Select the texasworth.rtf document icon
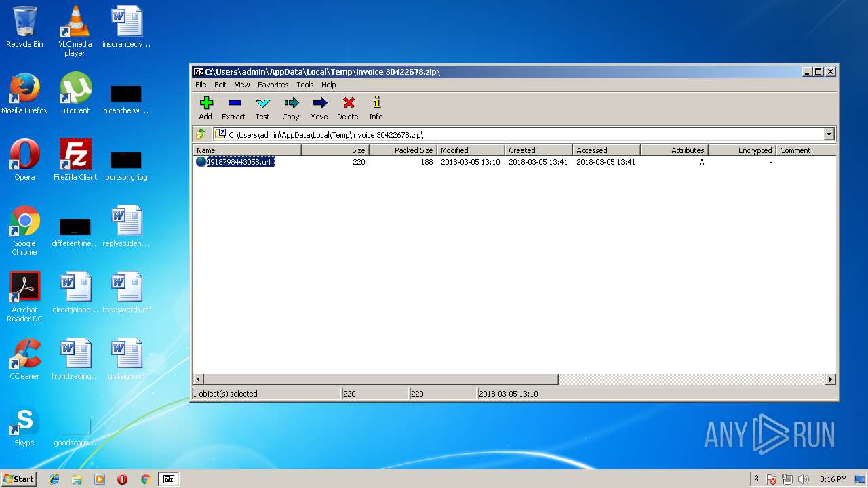Image resolution: width=868 pixels, height=488 pixels. [x=126, y=293]
